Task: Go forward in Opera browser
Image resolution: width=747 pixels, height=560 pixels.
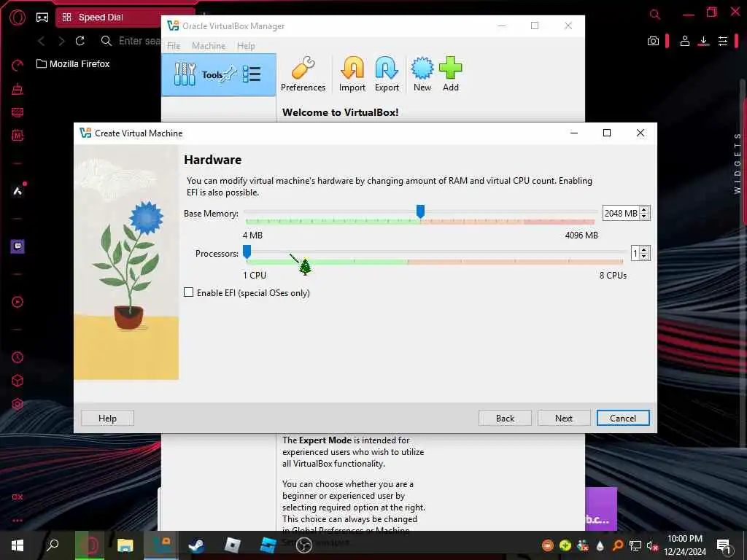Action: pos(61,41)
